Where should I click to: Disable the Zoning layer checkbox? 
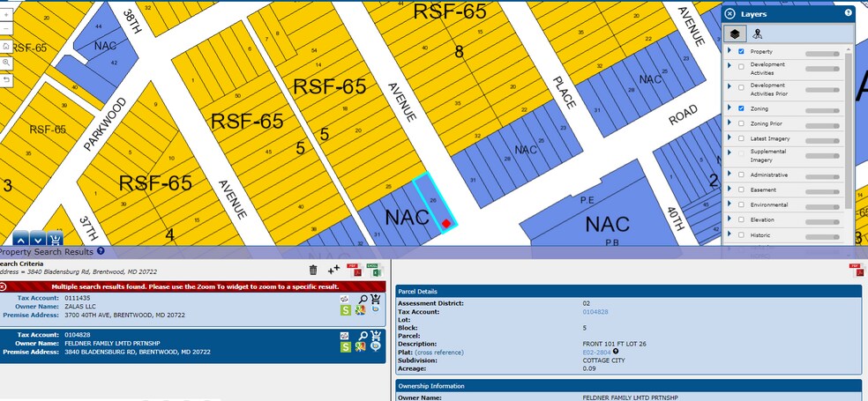[741, 108]
